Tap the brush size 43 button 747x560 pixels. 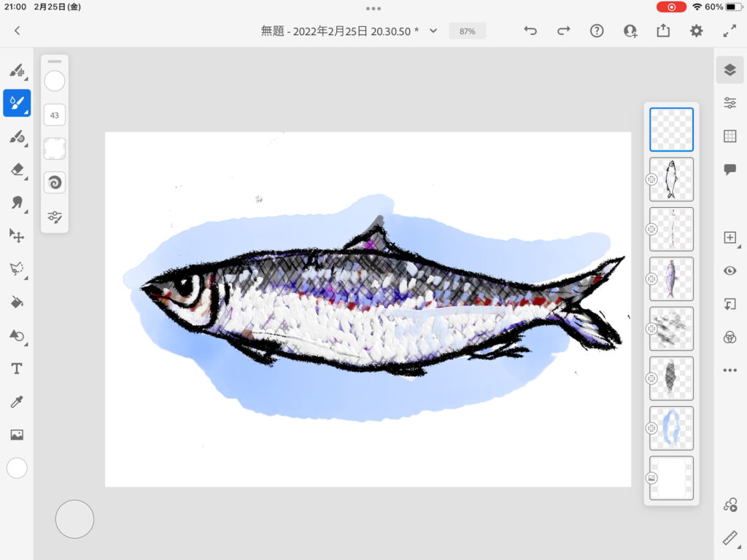pos(55,115)
